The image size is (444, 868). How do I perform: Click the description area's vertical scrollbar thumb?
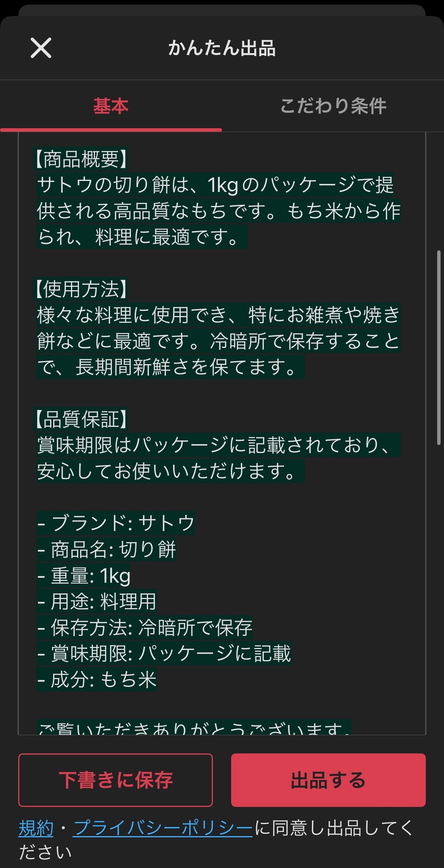pyautogui.click(x=439, y=347)
